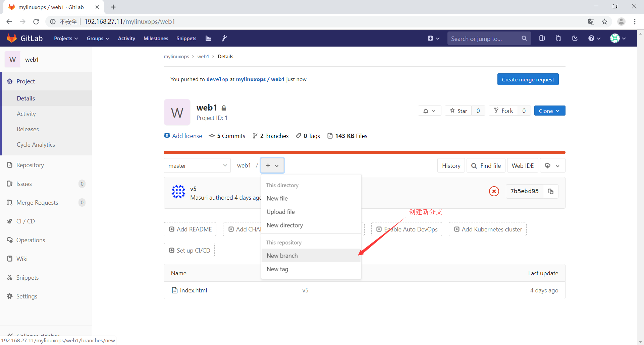
Task: Star the web1 project
Action: point(458,111)
